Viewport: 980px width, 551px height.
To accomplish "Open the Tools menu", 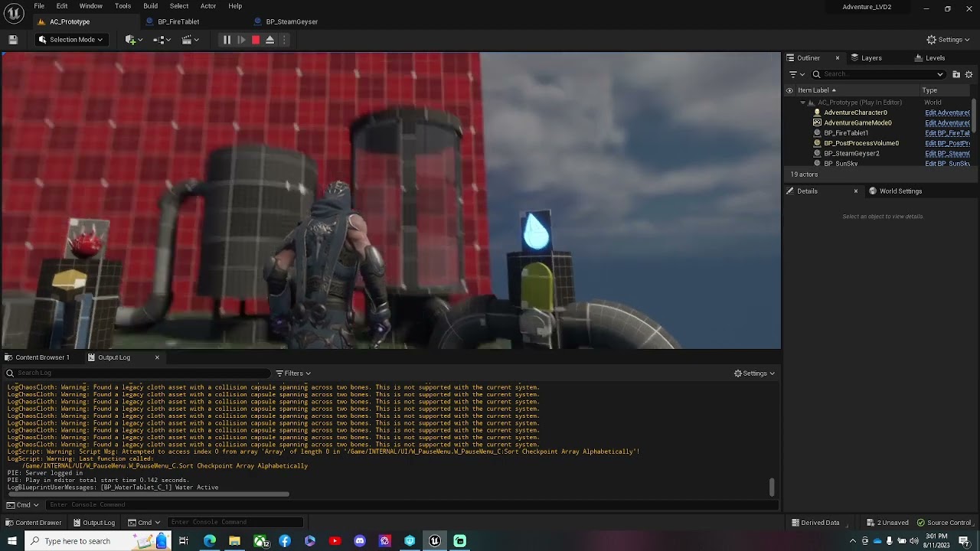I will (x=122, y=6).
